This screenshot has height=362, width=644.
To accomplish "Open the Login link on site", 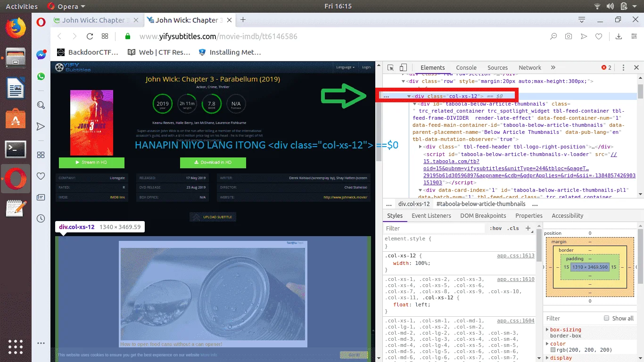I will [x=366, y=67].
